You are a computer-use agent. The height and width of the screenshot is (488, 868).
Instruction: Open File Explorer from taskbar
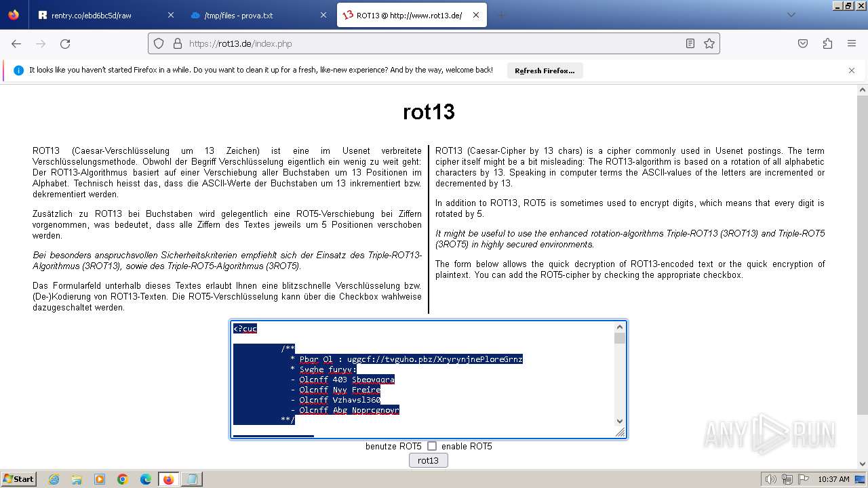[77, 479]
